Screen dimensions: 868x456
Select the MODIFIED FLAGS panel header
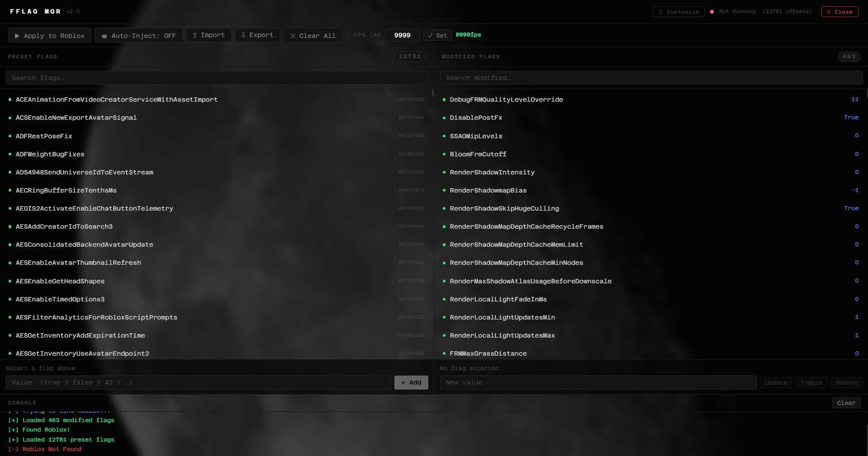[x=470, y=56]
